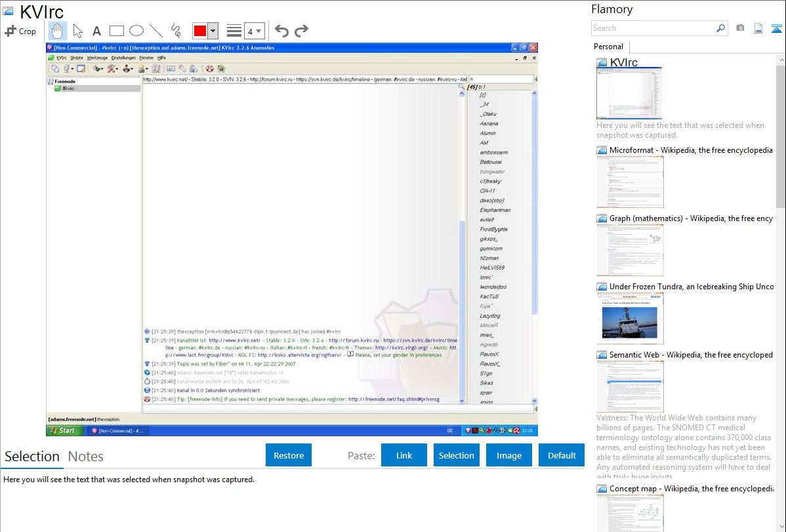
Task: Choose the text annotation tool
Action: (96, 31)
